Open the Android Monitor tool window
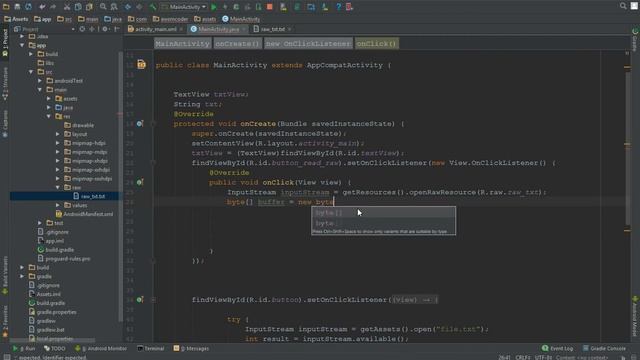The height and width of the screenshot is (360, 640). 101,348
